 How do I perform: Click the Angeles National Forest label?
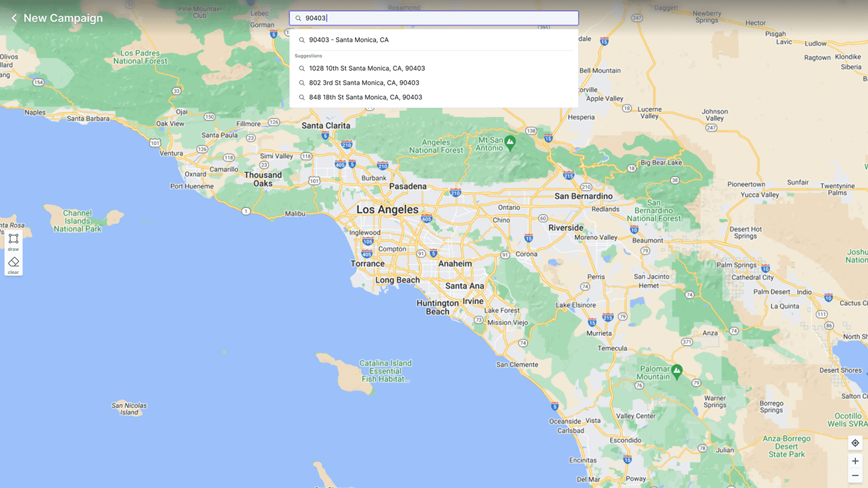pos(436,146)
